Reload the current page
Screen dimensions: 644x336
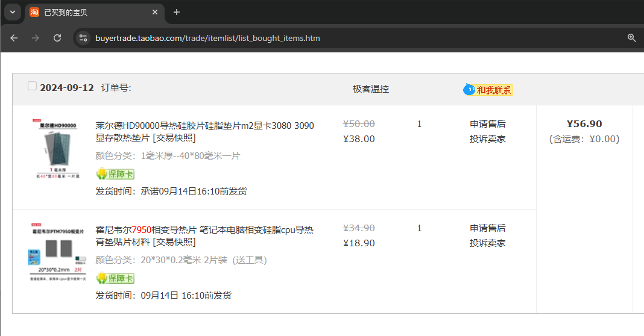(x=57, y=38)
